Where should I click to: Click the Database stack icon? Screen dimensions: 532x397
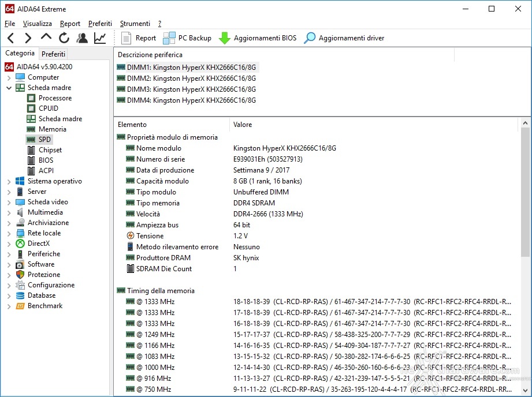(x=20, y=295)
